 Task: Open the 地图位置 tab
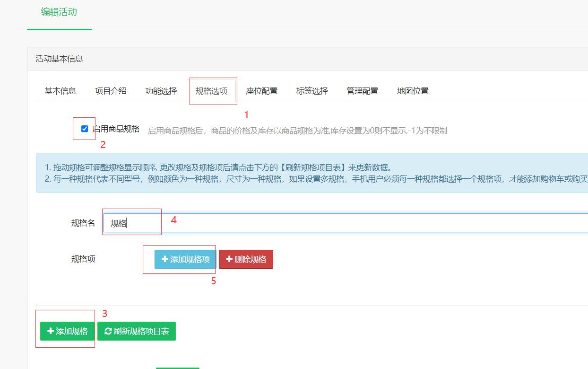(x=413, y=91)
